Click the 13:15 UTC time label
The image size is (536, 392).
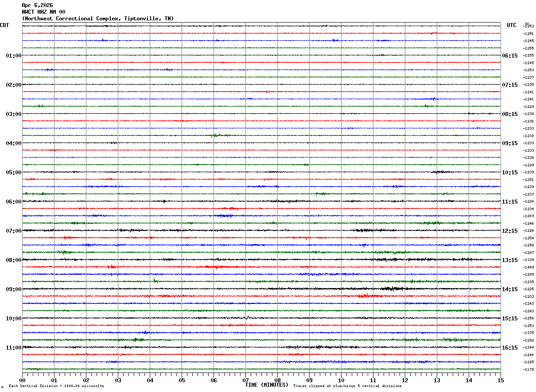click(509, 260)
